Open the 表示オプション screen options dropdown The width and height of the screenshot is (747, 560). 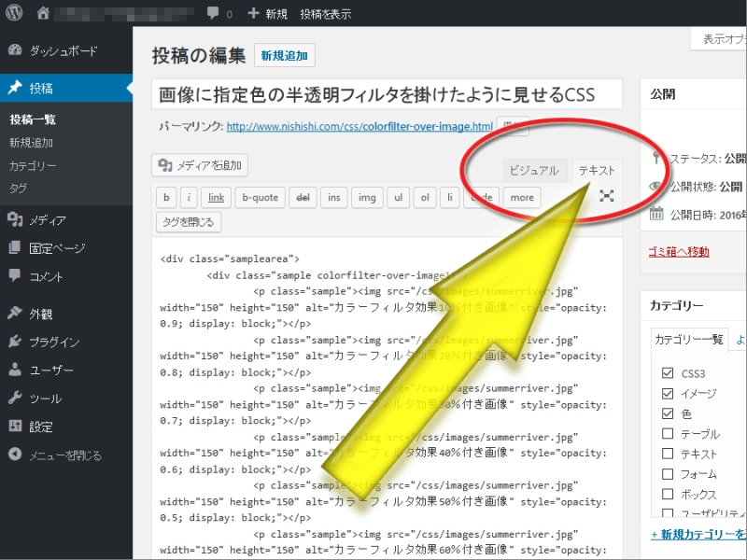[x=719, y=39]
